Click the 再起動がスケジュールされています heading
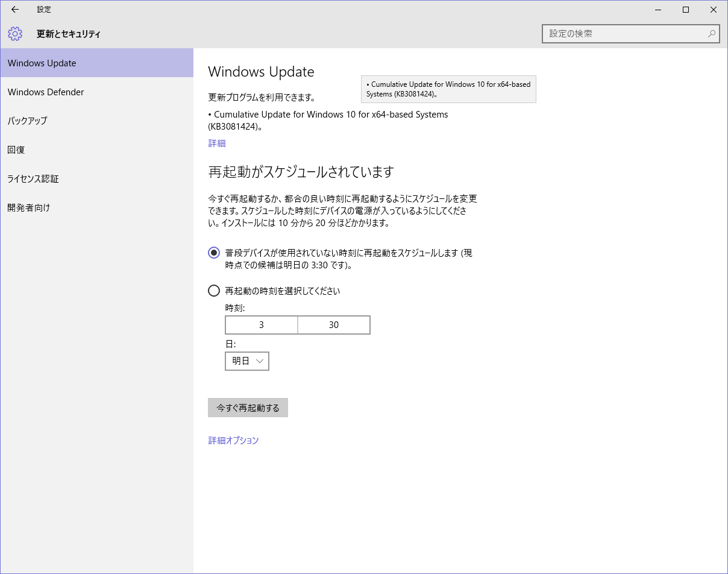Image resolution: width=728 pixels, height=574 pixels. pos(301,172)
